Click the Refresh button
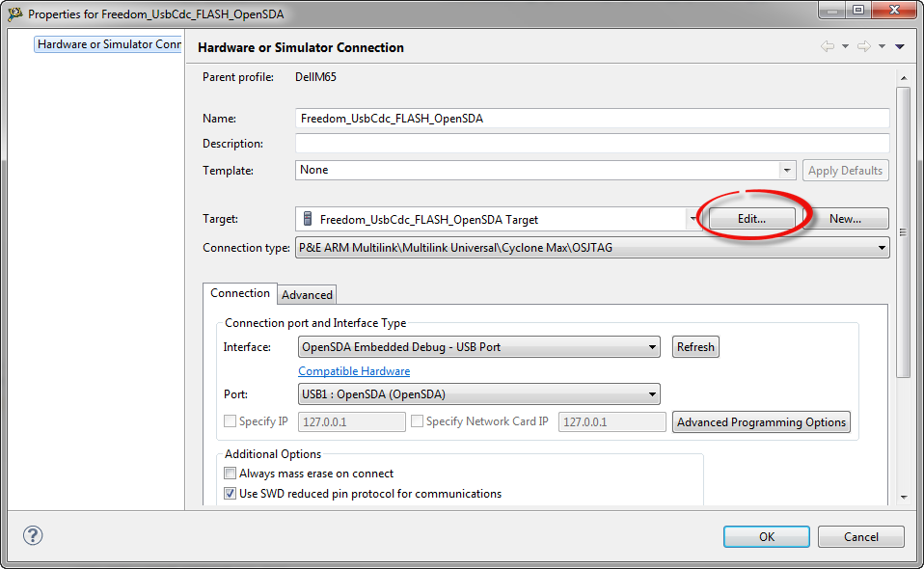This screenshot has height=569, width=924. (x=695, y=347)
